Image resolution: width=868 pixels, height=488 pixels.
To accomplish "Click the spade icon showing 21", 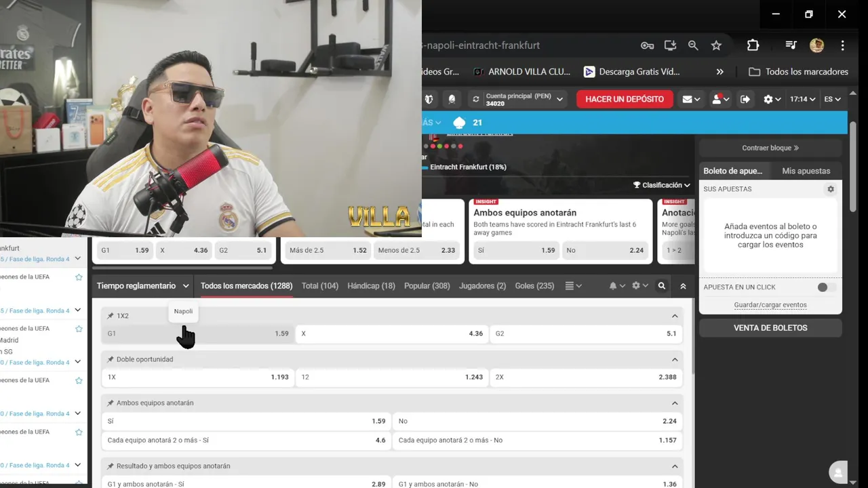I will (459, 123).
